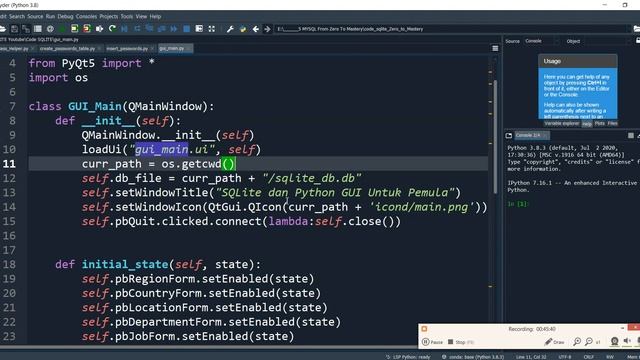Switch to Variable explorer tab
This screenshot has height=360, width=640.
562,123
